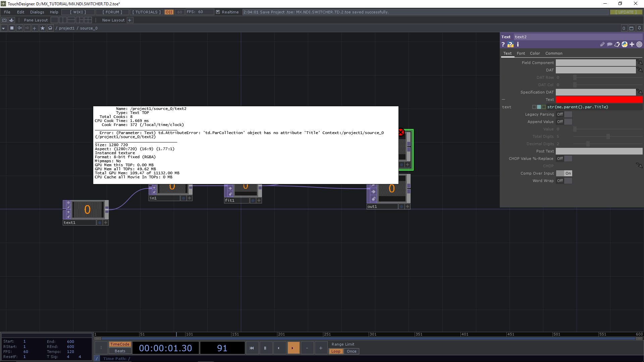Navigate back with left arrow icon
The width and height of the screenshot is (644, 362).
pyautogui.click(x=19, y=28)
